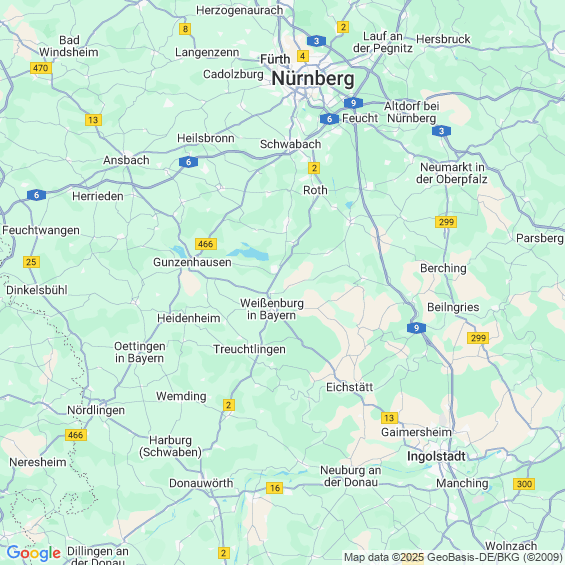Click the Google logo

[34, 553]
